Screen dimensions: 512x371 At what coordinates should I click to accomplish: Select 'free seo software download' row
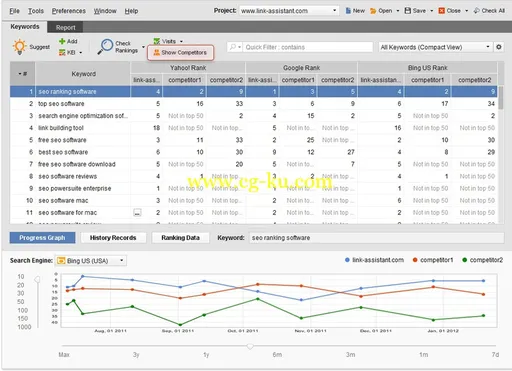(254, 164)
